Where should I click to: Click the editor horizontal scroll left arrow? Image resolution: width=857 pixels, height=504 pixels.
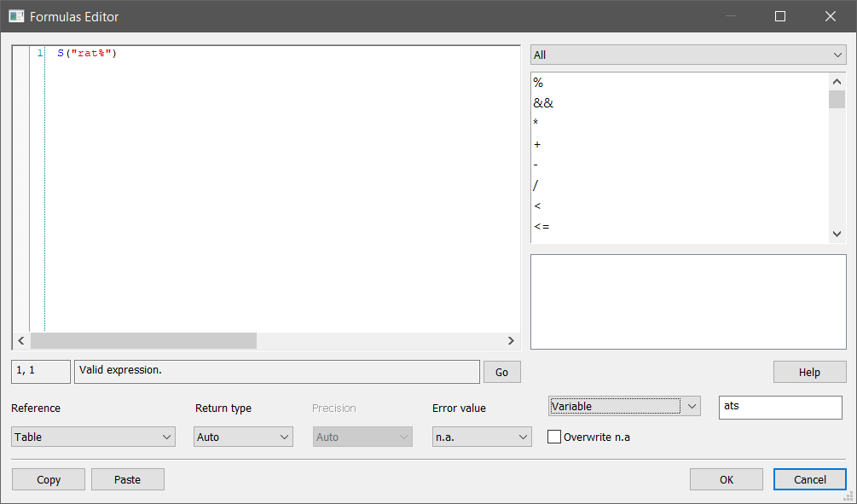click(21, 340)
